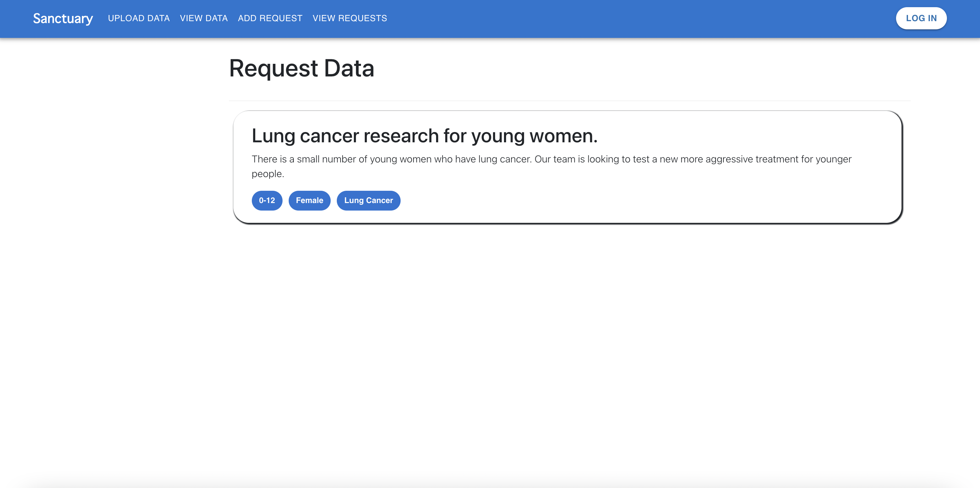Click the Request Data page heading

(x=301, y=69)
